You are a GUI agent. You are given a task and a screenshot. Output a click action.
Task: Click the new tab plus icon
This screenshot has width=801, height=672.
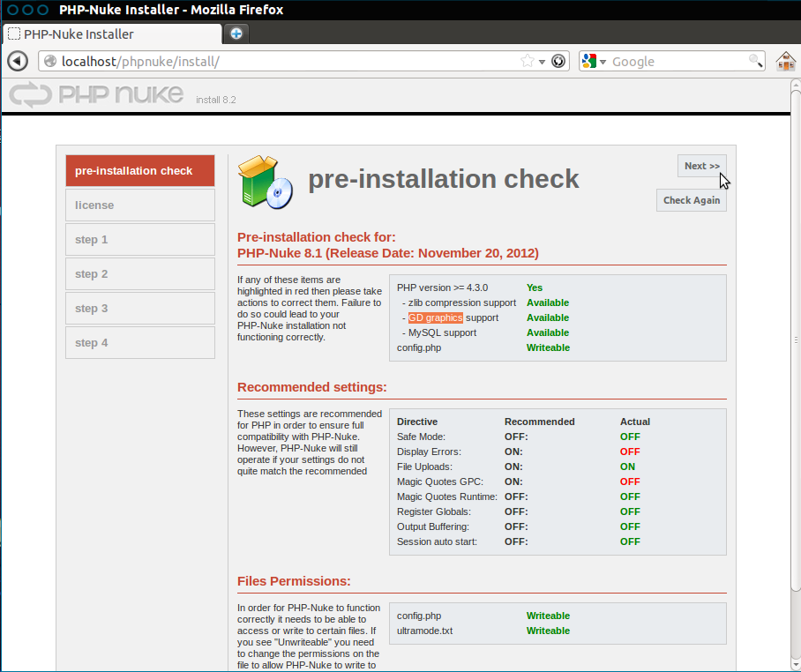236,34
